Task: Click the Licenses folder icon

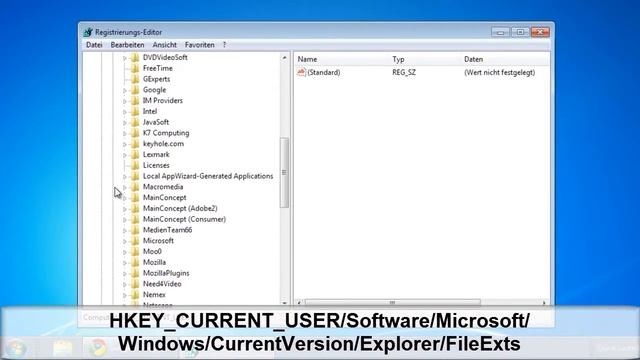Action: (x=135, y=165)
